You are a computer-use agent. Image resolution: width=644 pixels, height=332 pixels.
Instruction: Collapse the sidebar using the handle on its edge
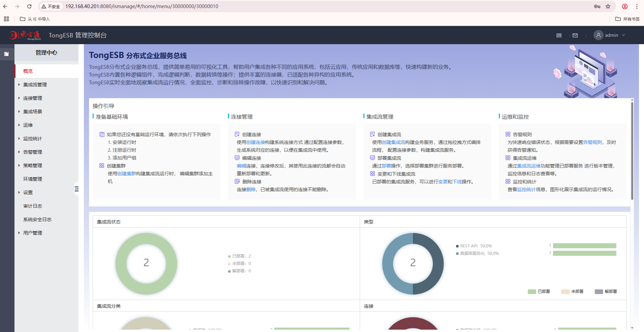76,189
